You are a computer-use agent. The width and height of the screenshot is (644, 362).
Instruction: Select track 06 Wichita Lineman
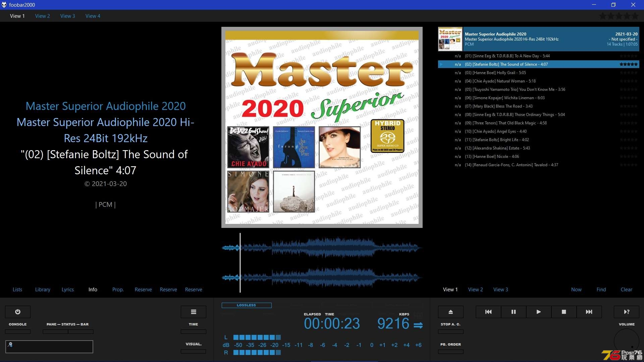539,98
